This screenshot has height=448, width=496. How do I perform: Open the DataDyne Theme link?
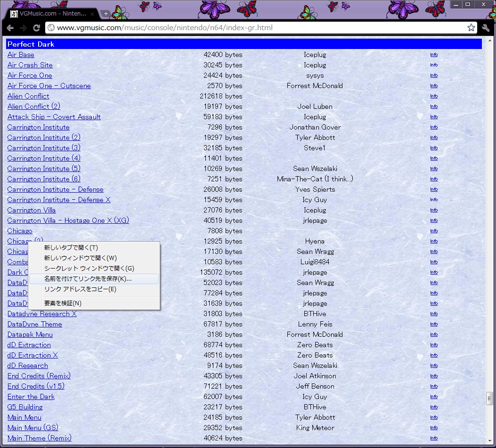click(35, 324)
